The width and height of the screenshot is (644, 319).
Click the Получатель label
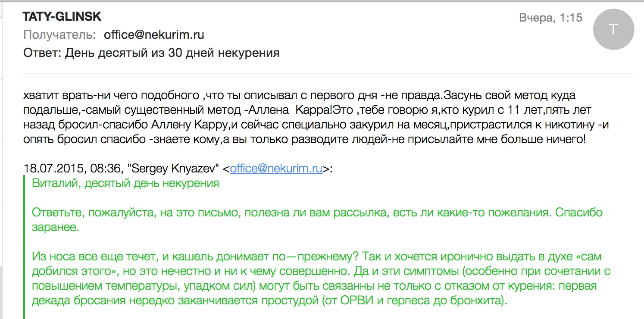[x=59, y=34]
